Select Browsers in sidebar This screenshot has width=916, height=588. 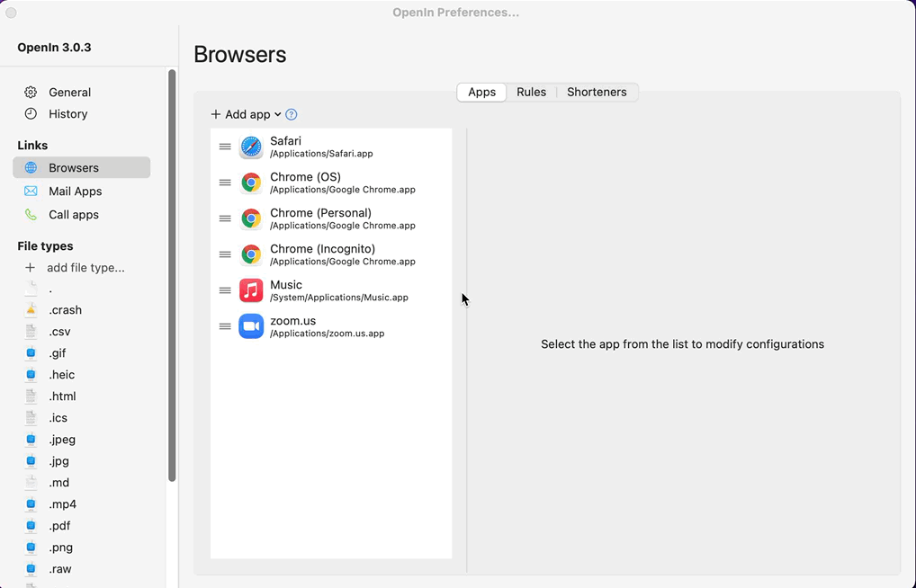click(x=81, y=168)
